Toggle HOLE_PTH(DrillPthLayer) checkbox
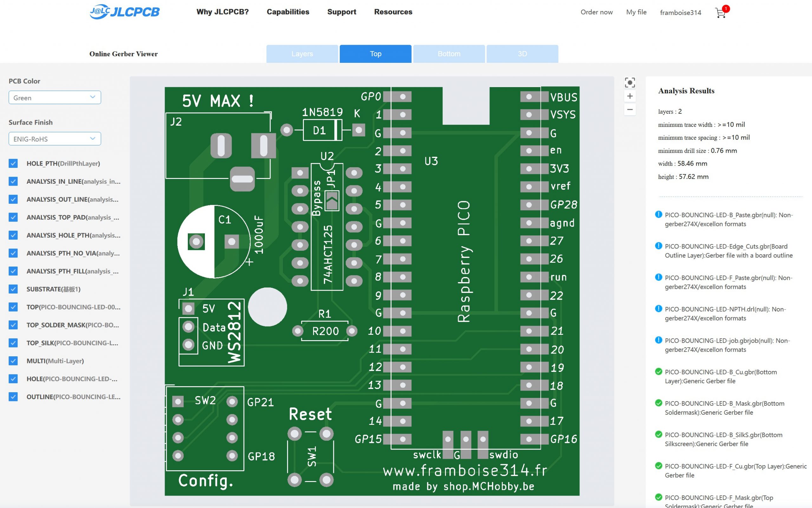Viewport: 812px width, 508px height. point(13,164)
